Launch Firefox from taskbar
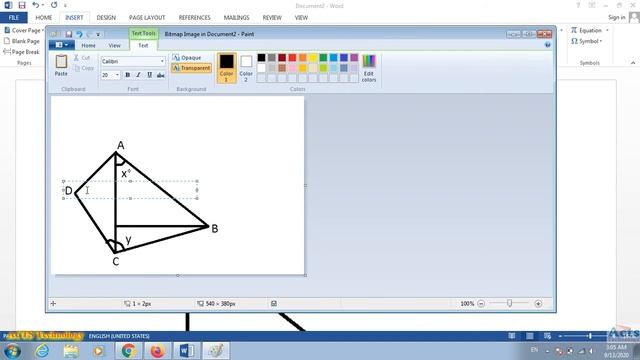The image size is (640, 360). pos(157,351)
